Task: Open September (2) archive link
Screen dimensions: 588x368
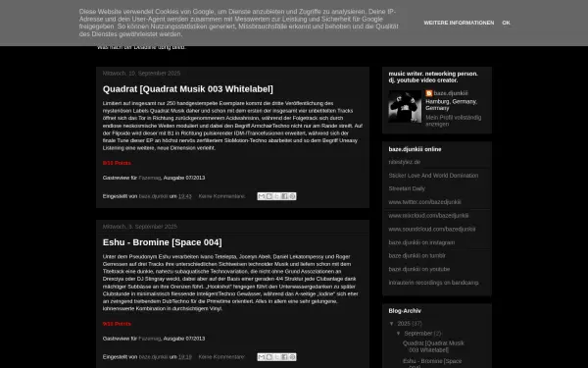Action: tap(418, 333)
